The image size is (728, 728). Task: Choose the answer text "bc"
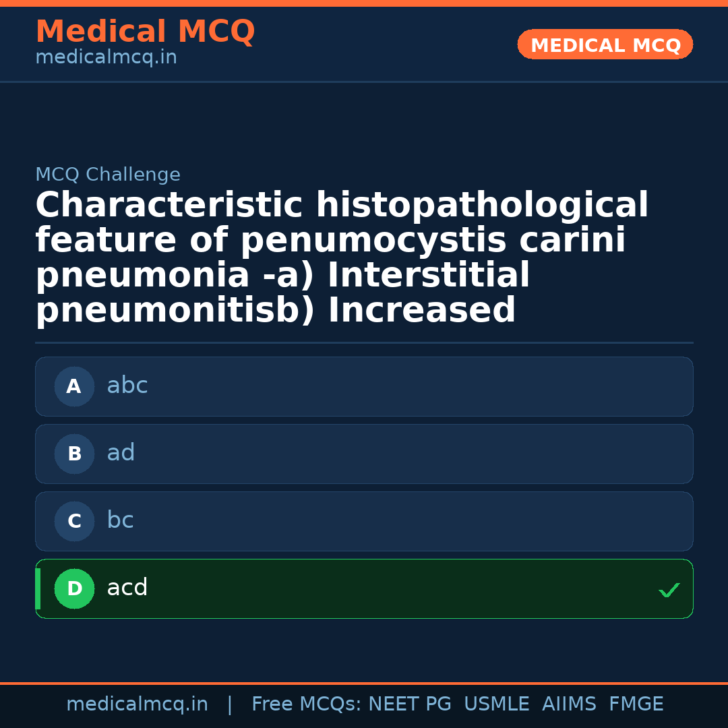120,520
